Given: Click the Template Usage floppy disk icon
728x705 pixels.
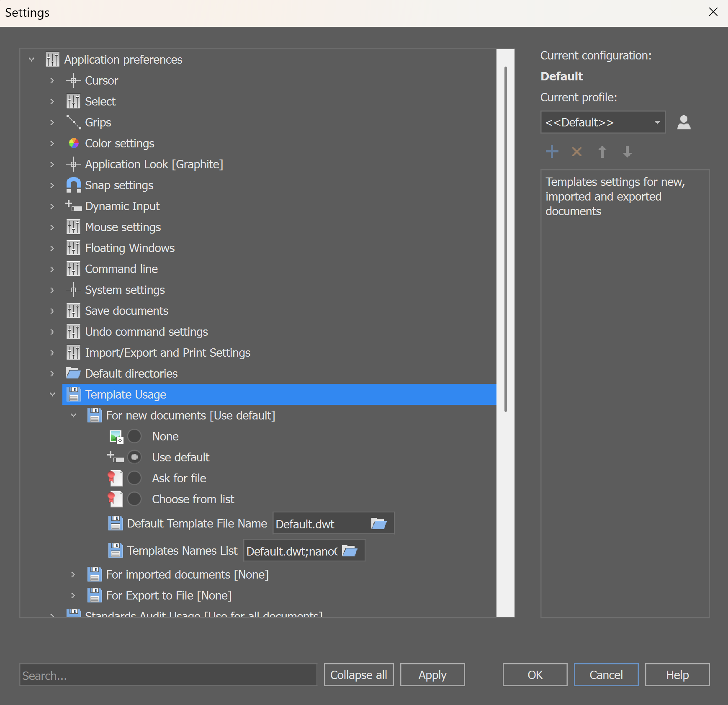Looking at the screenshot, I should pyautogui.click(x=74, y=394).
